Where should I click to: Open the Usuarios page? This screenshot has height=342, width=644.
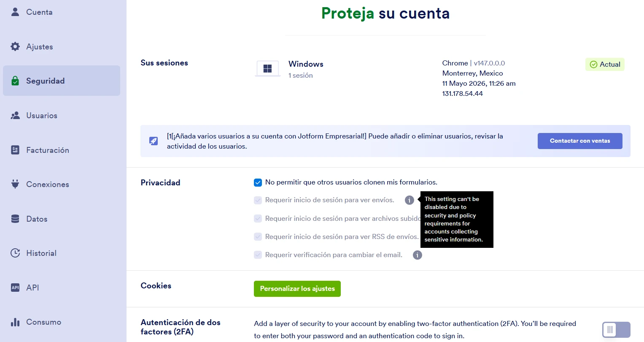click(x=62, y=115)
